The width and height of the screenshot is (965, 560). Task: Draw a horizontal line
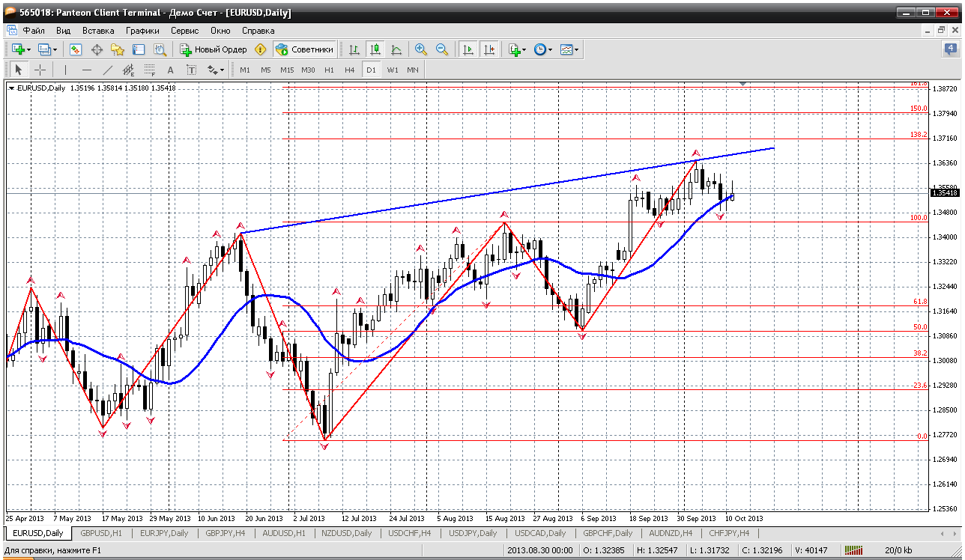pyautogui.click(x=87, y=70)
